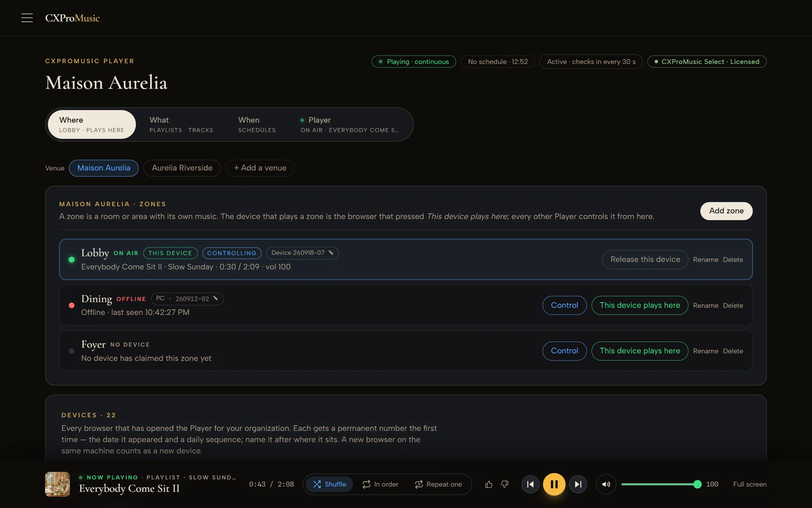This screenshot has width=812, height=508.
Task: Give the track a thumbs down
Action: [505, 484]
